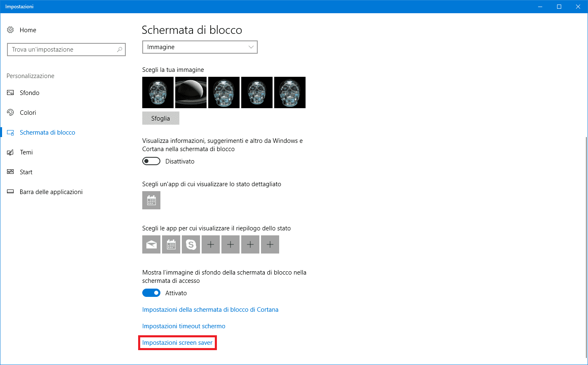Enable the Windows and Cortana suggestions toggle
The width and height of the screenshot is (588, 365).
coord(151,161)
